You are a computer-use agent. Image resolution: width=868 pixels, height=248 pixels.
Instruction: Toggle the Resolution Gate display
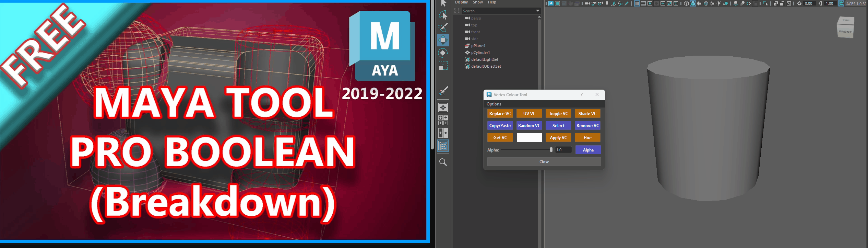[x=650, y=3]
